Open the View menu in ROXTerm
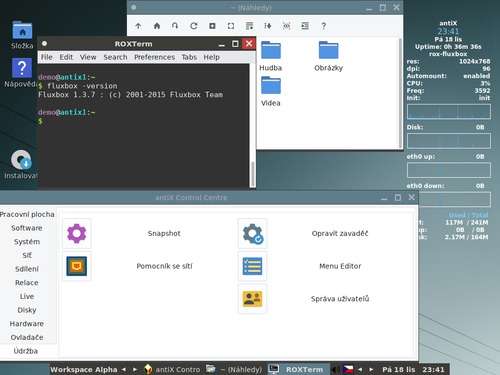 [88, 57]
